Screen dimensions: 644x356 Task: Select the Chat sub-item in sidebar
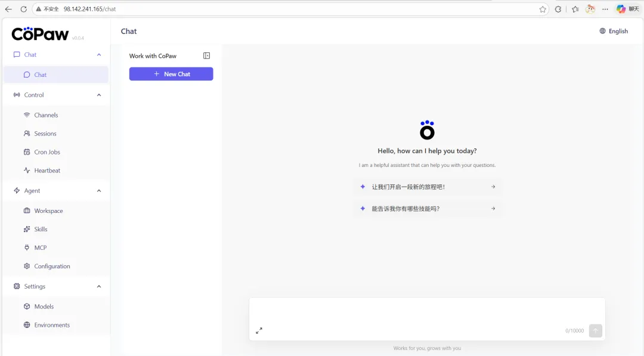click(x=56, y=75)
